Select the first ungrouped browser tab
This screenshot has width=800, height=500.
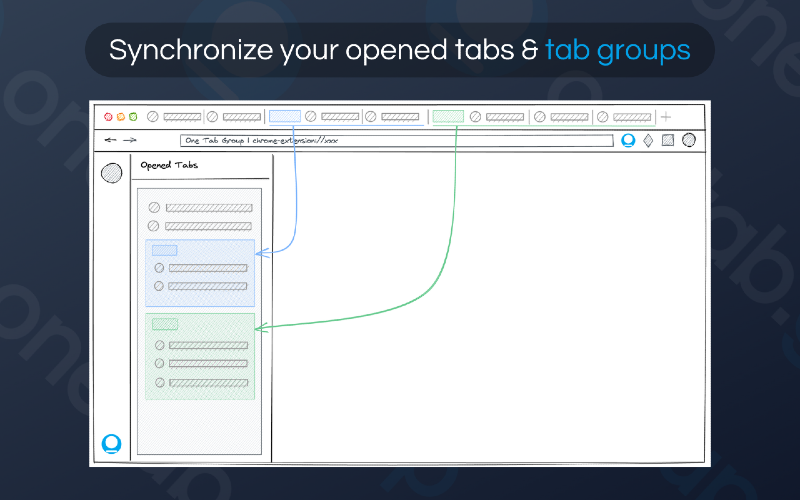tap(174, 117)
